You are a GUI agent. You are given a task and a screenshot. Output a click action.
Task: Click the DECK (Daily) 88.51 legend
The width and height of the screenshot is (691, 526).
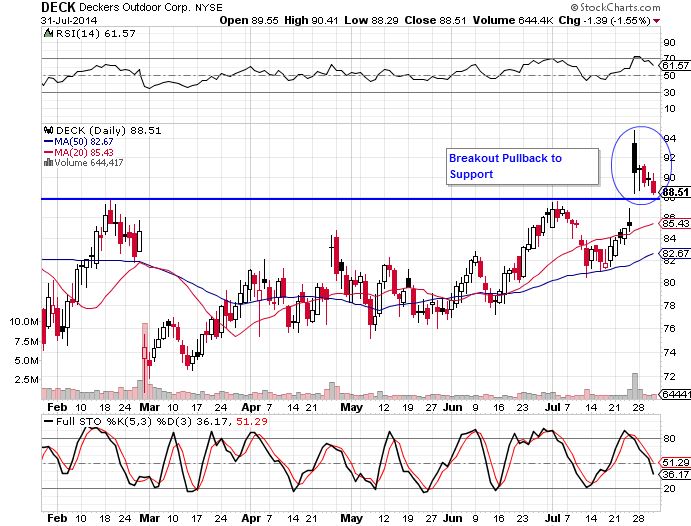108,130
